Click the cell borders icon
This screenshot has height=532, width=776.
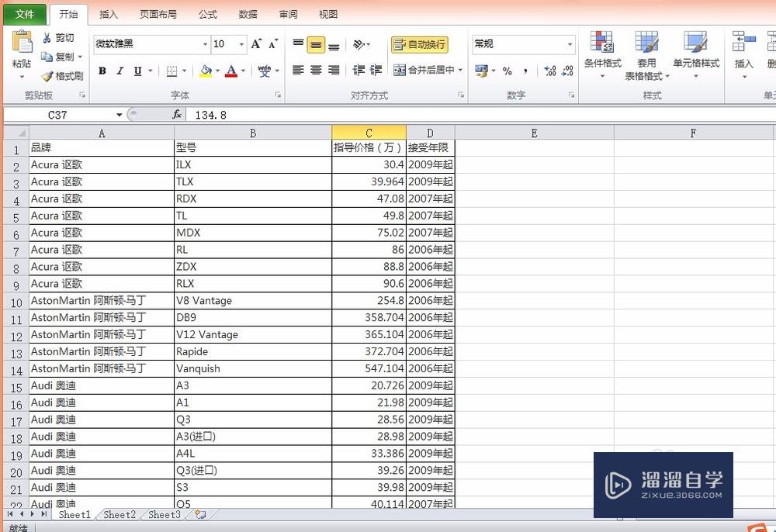click(x=171, y=71)
